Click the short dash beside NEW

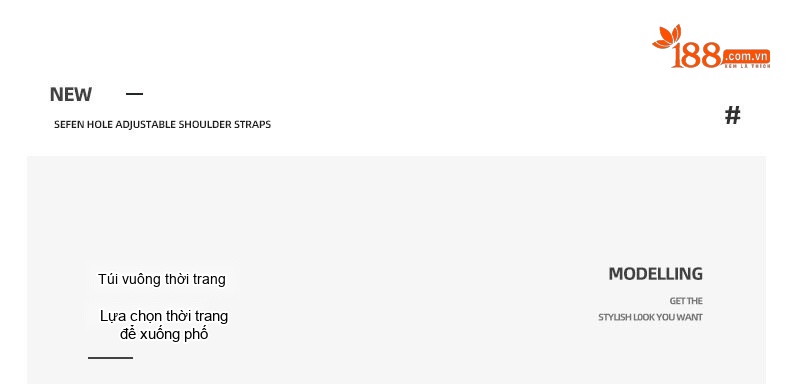(x=135, y=93)
